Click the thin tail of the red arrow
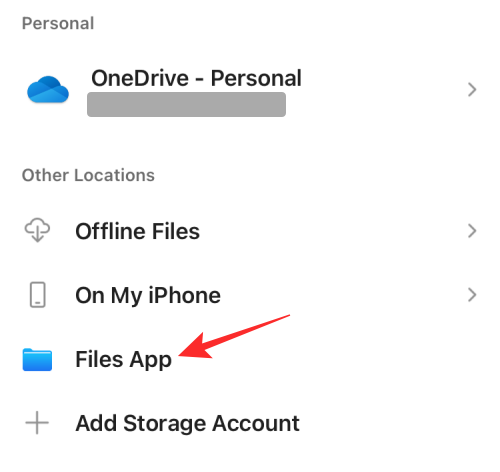This screenshot has width=500, height=472. tap(253, 328)
